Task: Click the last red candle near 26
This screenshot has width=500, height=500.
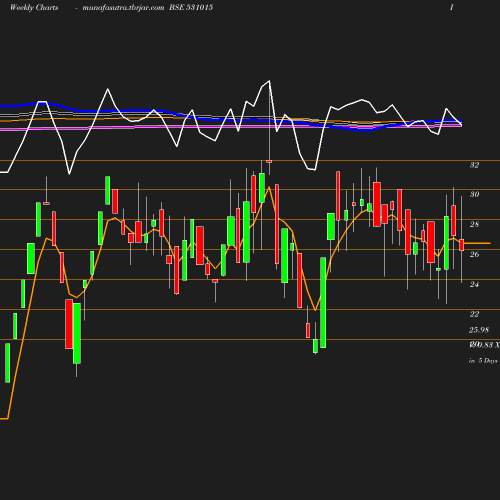Action: tap(461, 245)
